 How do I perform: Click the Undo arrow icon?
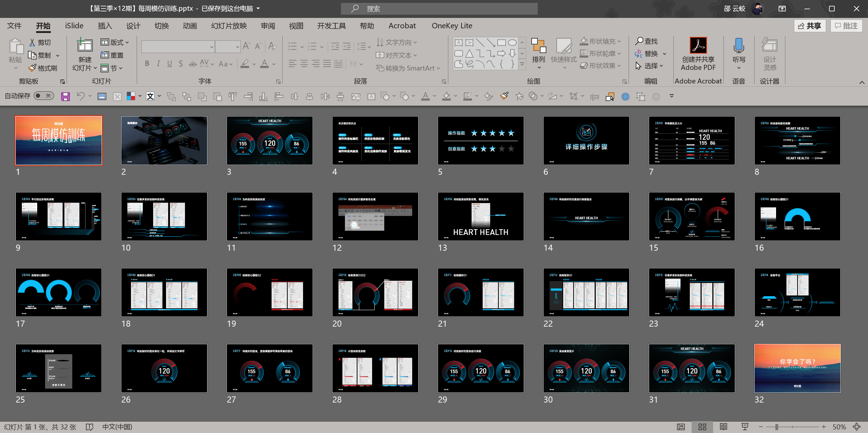pyautogui.click(x=81, y=96)
